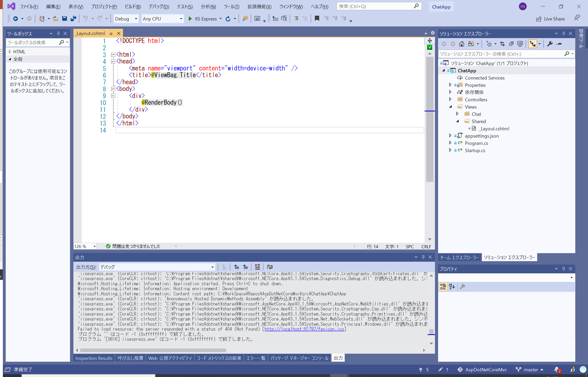Click Home icon in Solution Explorer toolbar
Viewport: 588px width, 377px height.
(x=461, y=44)
